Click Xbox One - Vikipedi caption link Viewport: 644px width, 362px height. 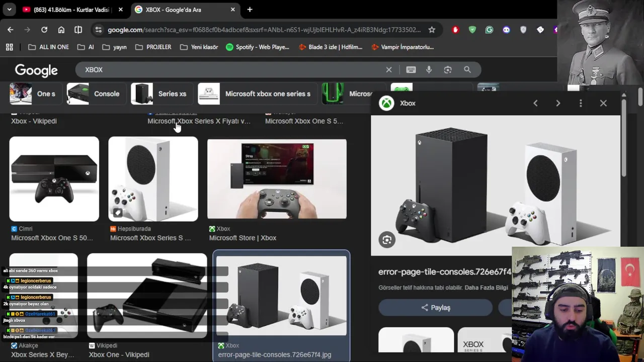(119, 355)
